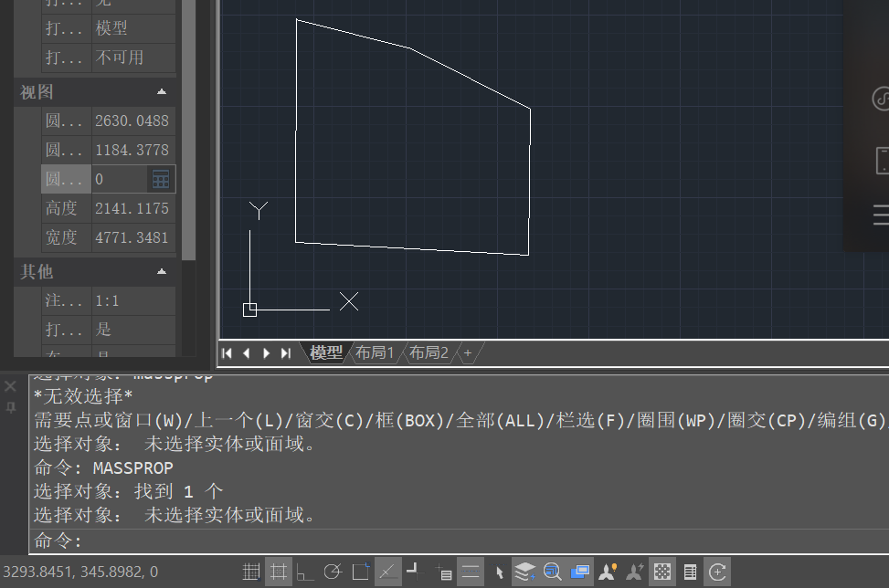Toggle snap mode in status bar

(x=279, y=572)
